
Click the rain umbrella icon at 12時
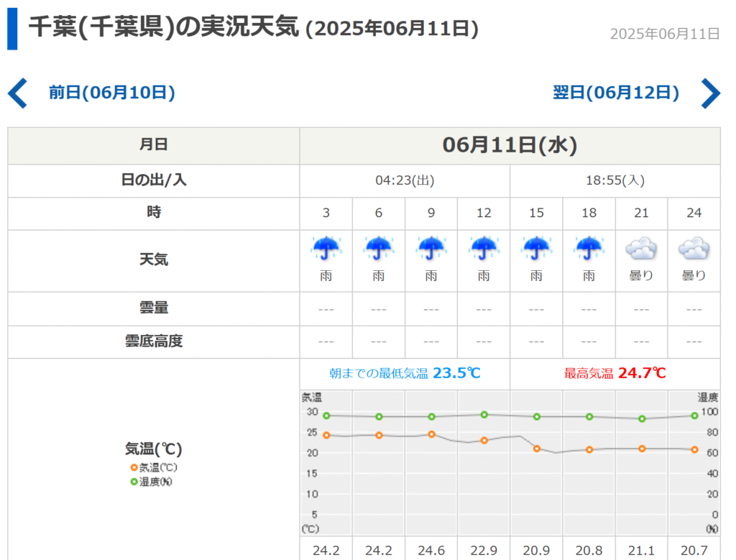point(484,248)
